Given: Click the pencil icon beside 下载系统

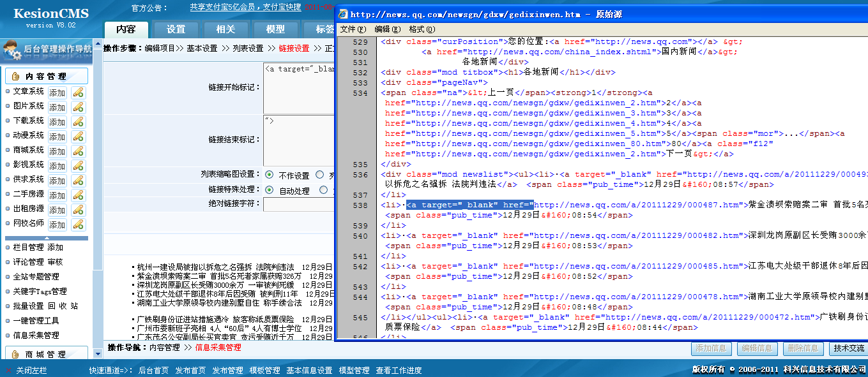Looking at the screenshot, I should (x=78, y=122).
